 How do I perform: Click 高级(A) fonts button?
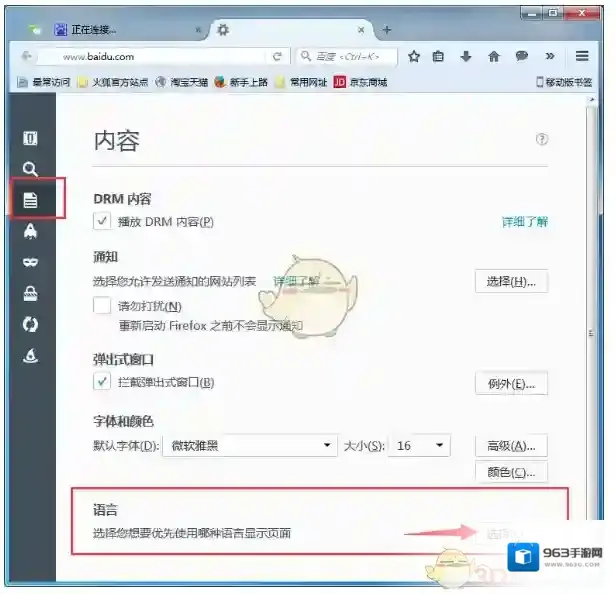pos(511,446)
